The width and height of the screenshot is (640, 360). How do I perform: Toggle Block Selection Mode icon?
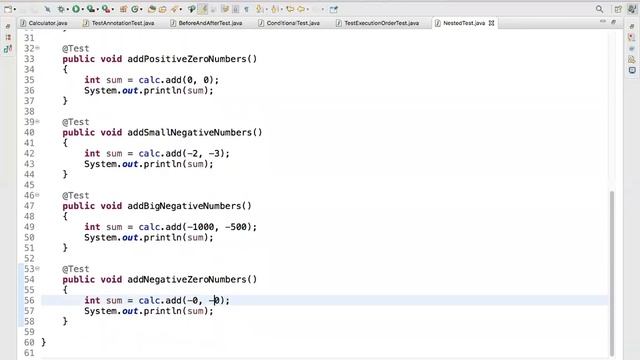pos(236,9)
